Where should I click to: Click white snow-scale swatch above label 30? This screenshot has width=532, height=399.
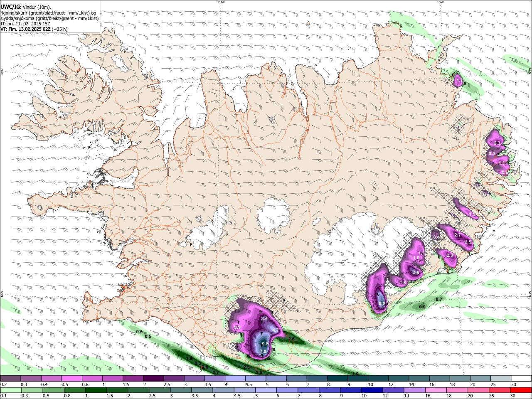tap(522, 379)
